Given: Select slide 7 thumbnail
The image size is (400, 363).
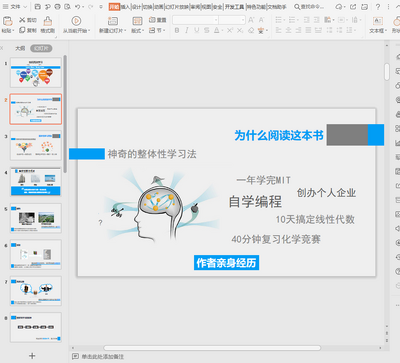Looking at the screenshot, I should [36, 291].
